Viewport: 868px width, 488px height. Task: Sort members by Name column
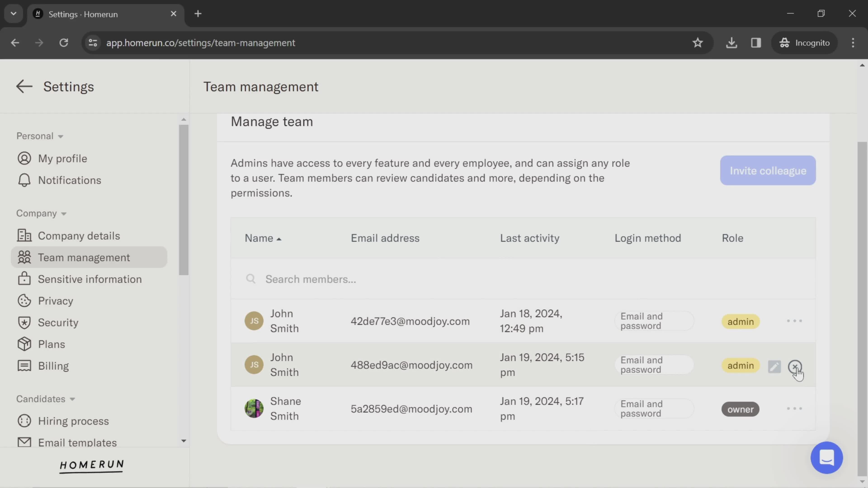(263, 238)
